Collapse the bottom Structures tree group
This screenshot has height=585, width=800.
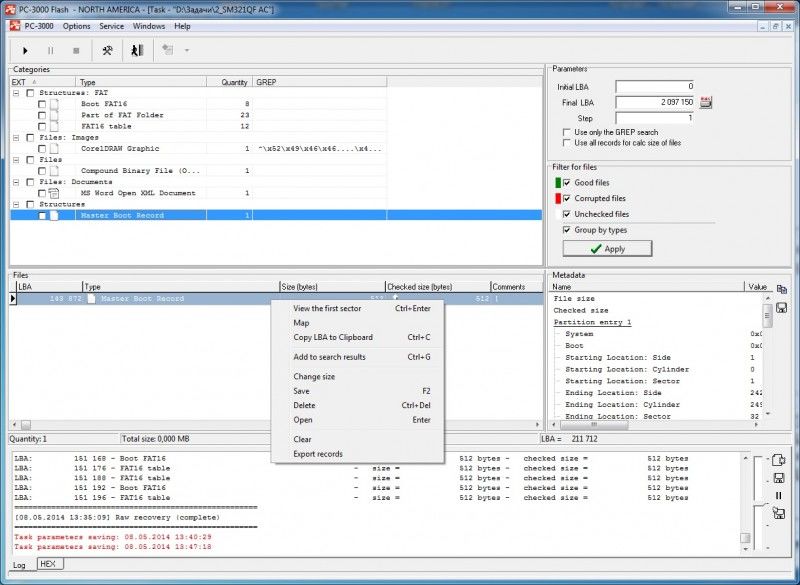[x=16, y=205]
